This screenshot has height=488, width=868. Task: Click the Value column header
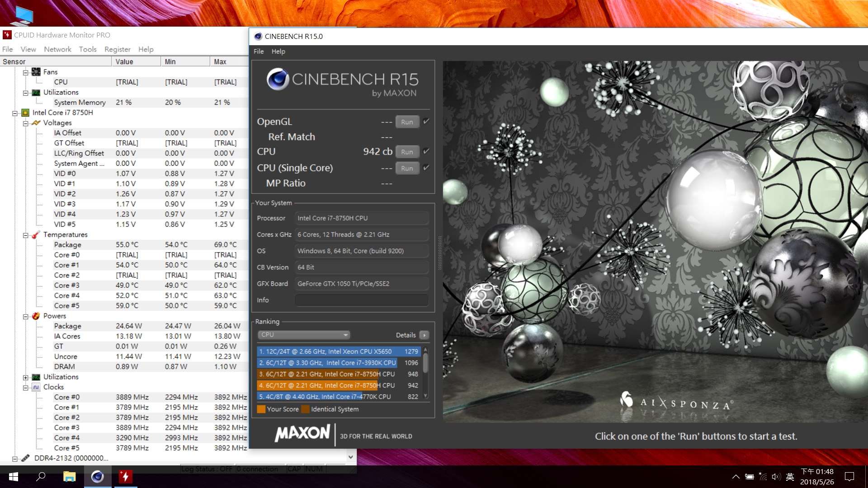[136, 61]
